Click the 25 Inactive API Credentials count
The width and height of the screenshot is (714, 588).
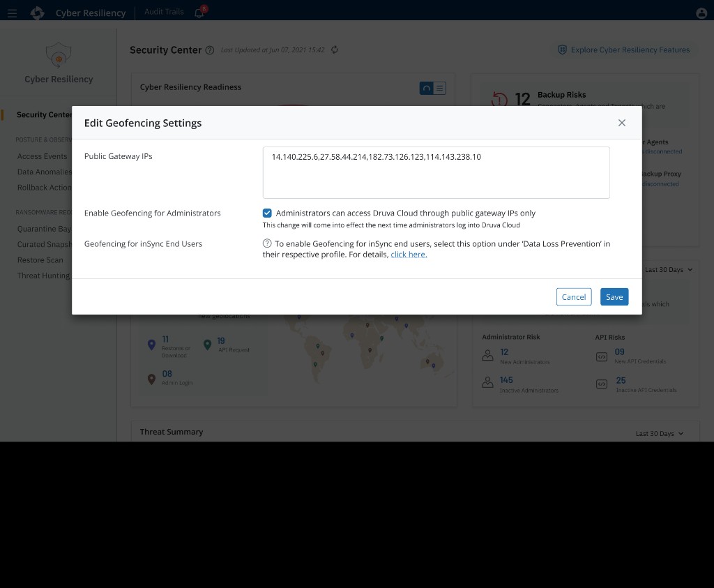tap(621, 380)
